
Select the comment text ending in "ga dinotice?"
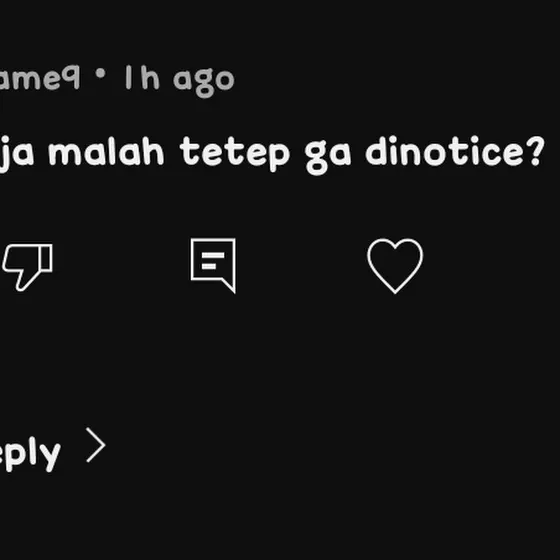272,154
